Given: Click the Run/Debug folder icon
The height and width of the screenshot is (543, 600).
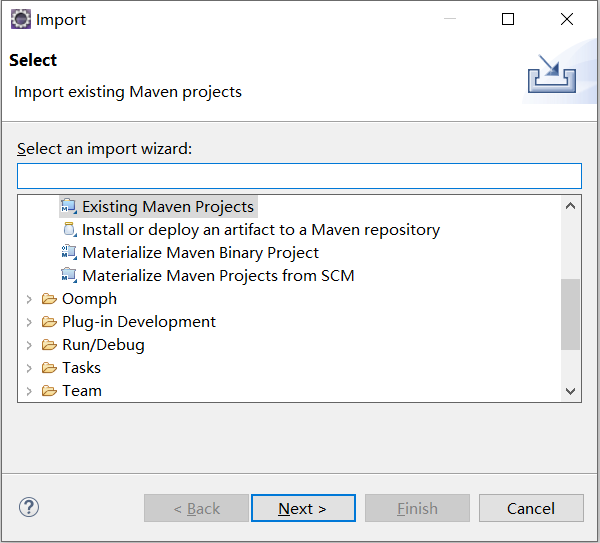Looking at the screenshot, I should tap(49, 345).
